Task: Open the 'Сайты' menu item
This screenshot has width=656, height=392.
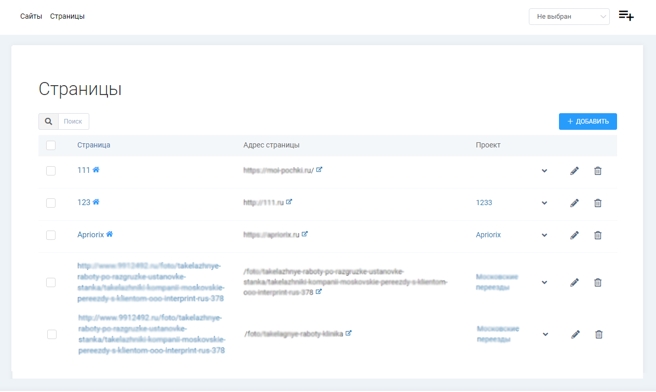Action: pos(31,16)
